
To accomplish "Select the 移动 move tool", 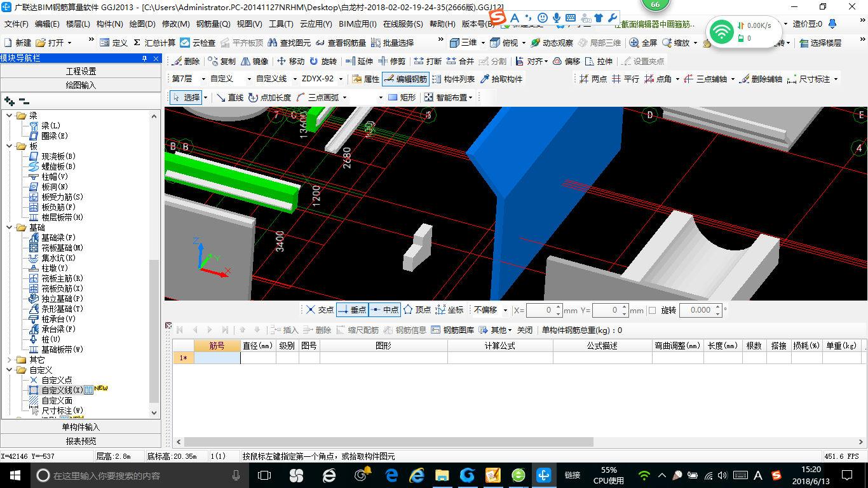I will pos(290,62).
